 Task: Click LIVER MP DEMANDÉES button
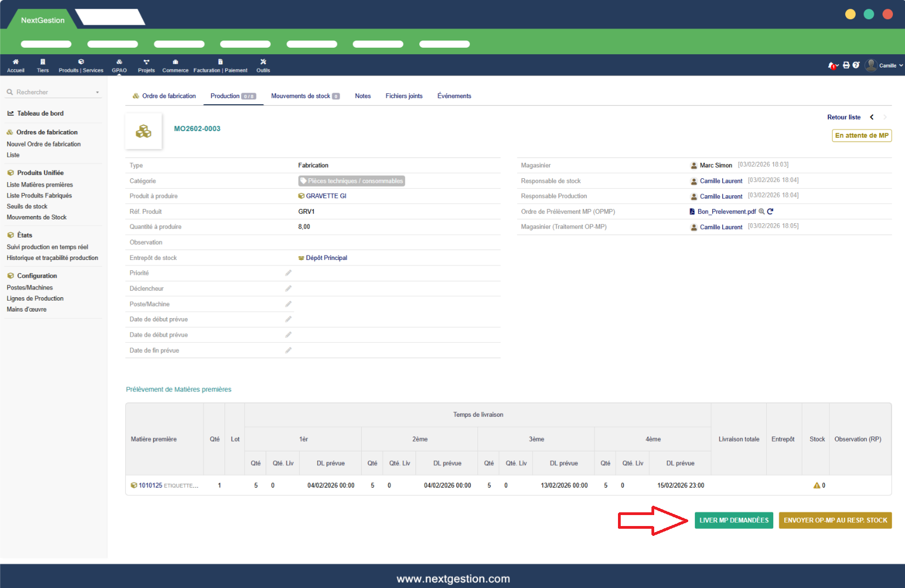(734, 521)
